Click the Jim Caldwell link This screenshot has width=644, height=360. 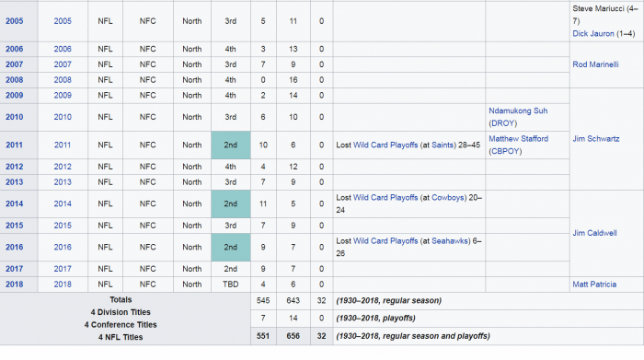pos(594,233)
